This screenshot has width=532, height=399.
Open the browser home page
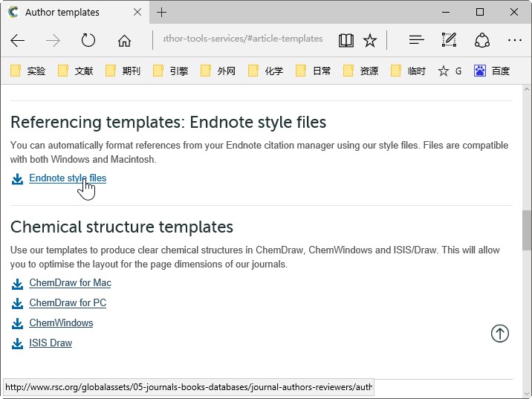(124, 41)
